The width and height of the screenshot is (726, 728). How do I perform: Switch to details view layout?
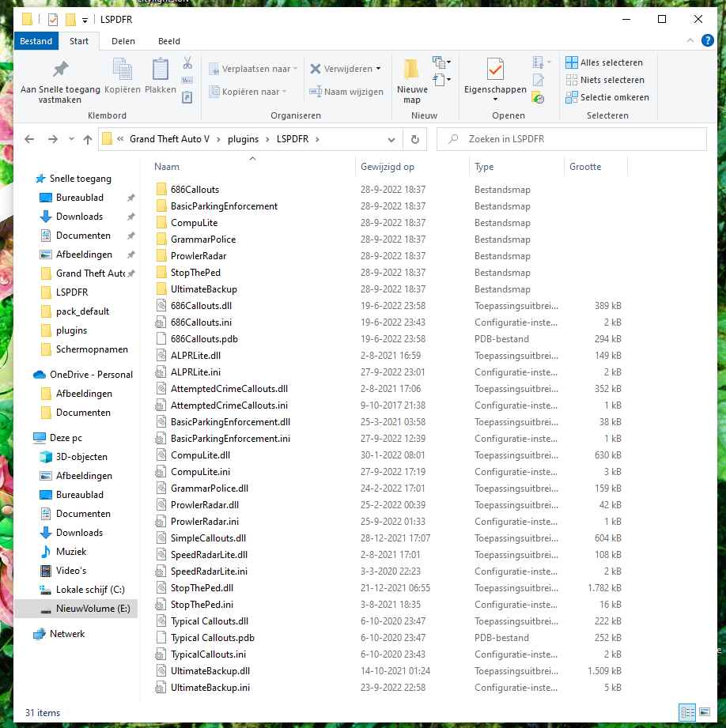tap(687, 711)
